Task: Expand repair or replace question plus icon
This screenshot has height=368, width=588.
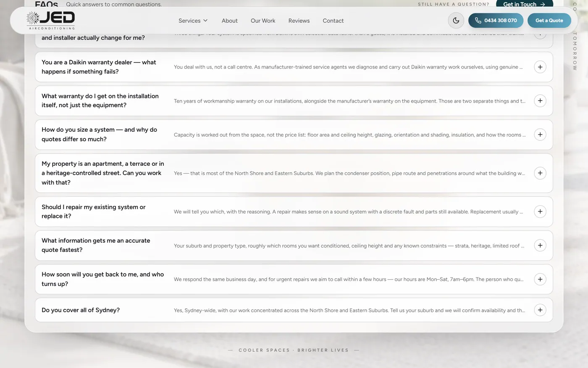Action: [540, 212]
